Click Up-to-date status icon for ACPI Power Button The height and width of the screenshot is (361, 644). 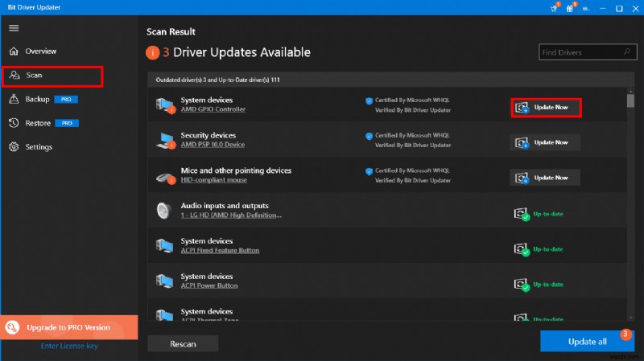point(522,285)
